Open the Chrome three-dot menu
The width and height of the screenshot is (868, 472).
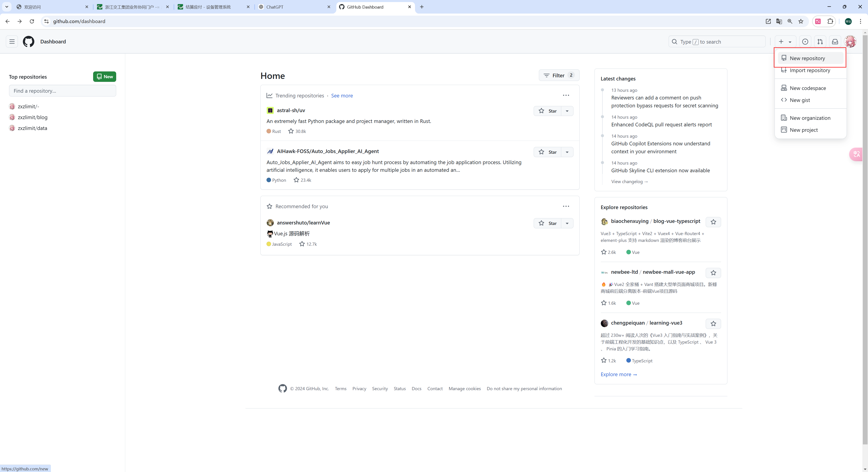(x=861, y=21)
